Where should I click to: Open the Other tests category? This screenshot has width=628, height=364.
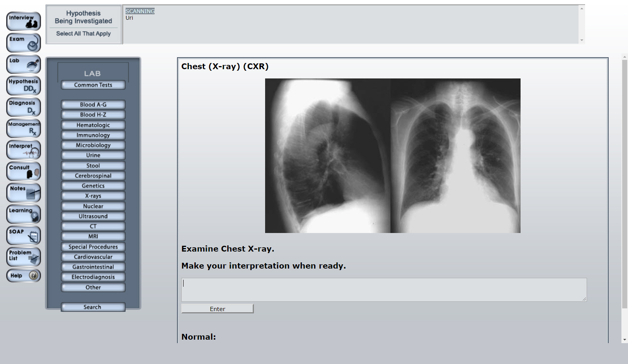coord(93,287)
